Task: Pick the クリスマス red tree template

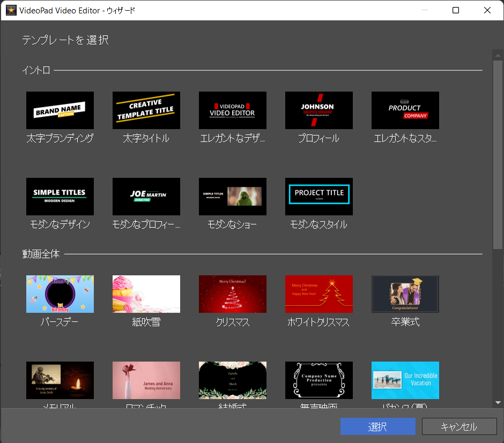Action: tap(233, 294)
